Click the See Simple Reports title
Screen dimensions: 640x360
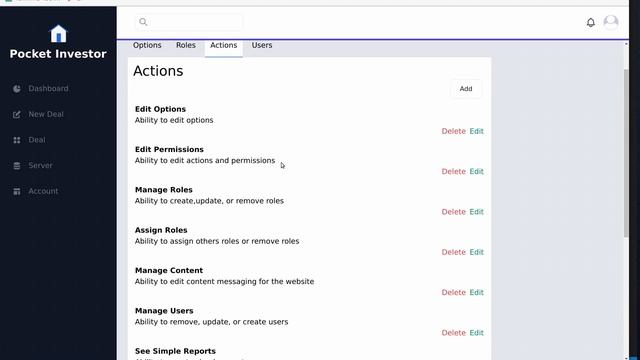(176, 351)
